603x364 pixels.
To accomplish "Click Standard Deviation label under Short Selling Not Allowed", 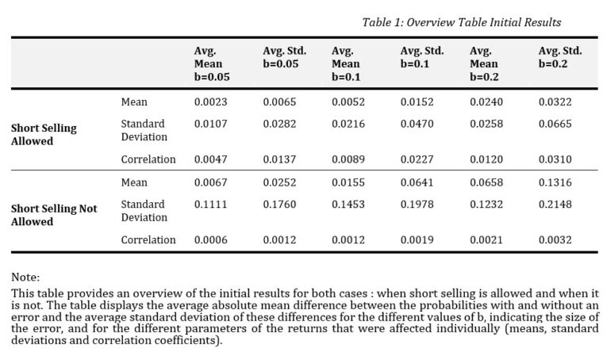I will tap(144, 211).
